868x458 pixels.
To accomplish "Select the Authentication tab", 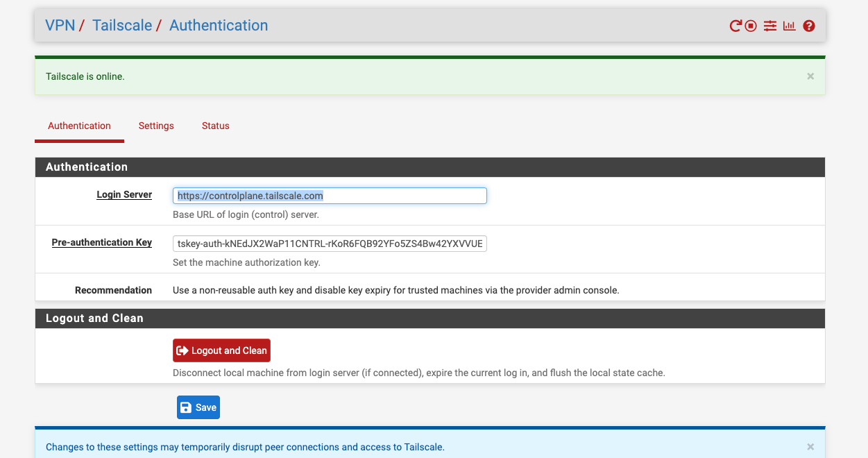I will (79, 126).
